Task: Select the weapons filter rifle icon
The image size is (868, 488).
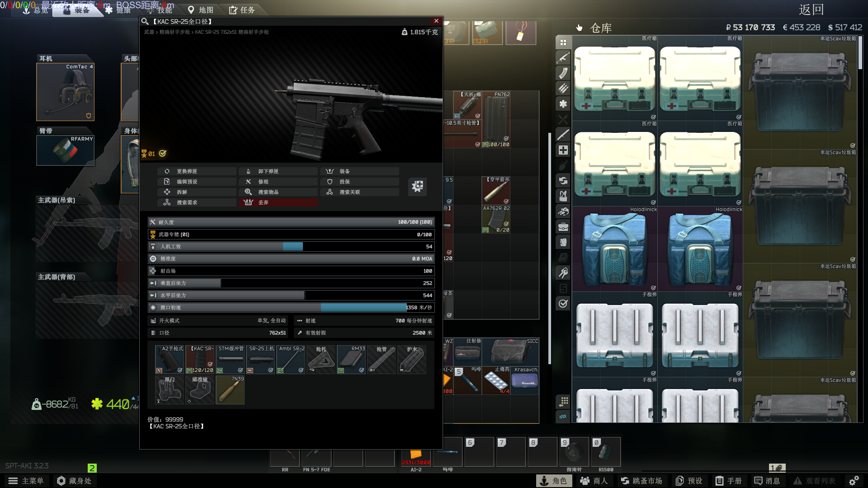Action: click(563, 58)
